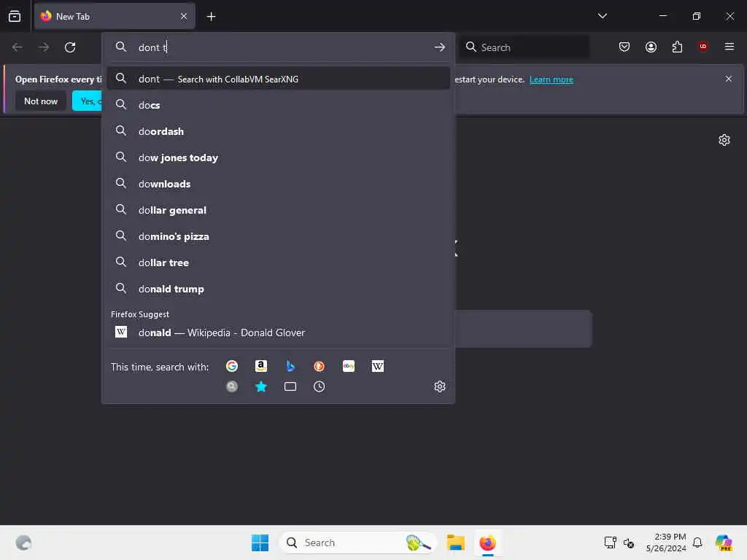The image size is (747, 560).
Task: Open File Explorer from the taskbar
Action: pos(455,542)
